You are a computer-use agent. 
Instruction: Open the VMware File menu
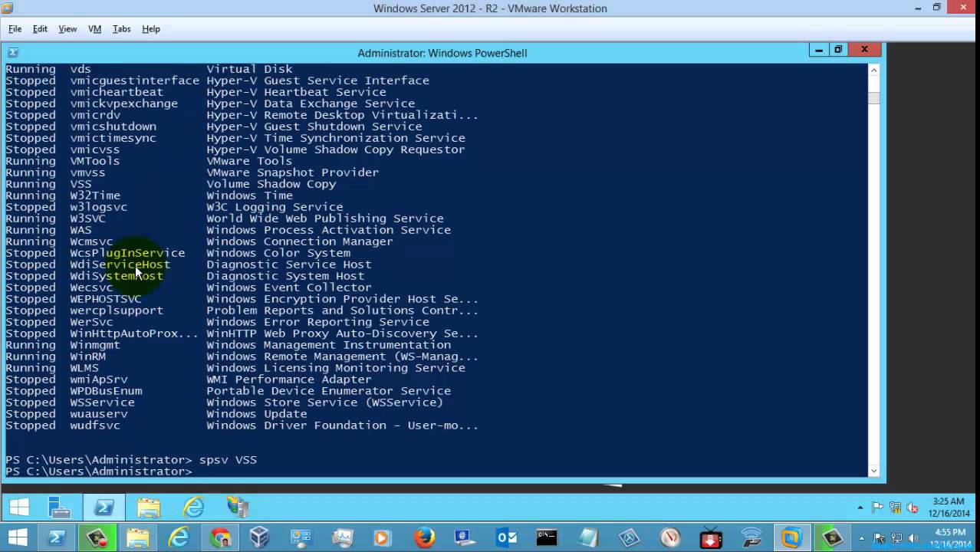pyautogui.click(x=15, y=28)
